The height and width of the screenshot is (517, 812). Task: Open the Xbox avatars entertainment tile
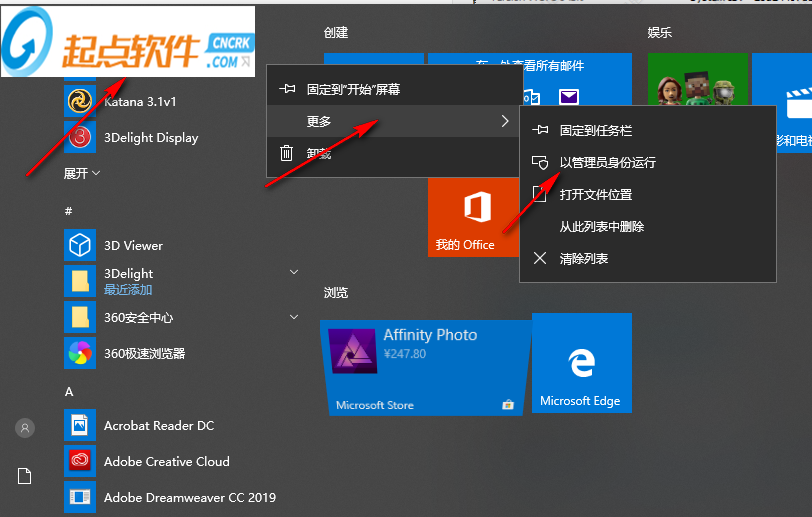coord(698,79)
